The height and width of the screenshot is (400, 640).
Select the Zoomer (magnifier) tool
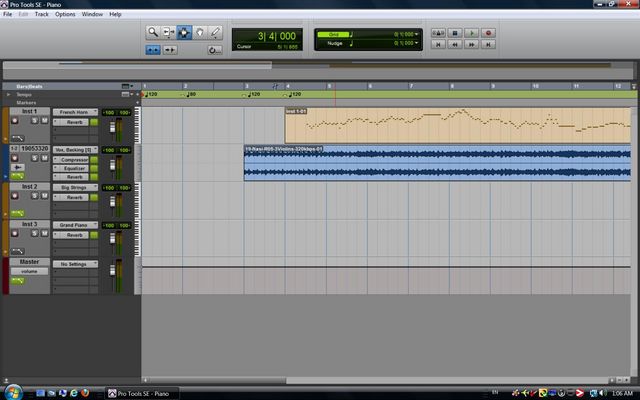click(x=153, y=33)
